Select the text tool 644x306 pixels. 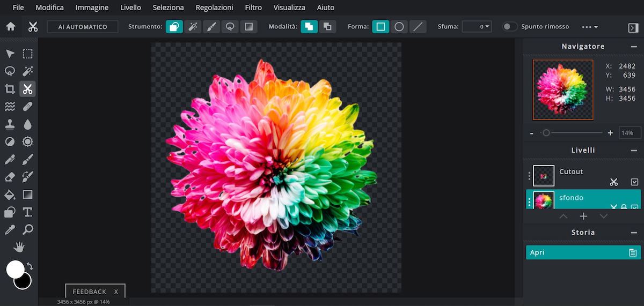27,212
